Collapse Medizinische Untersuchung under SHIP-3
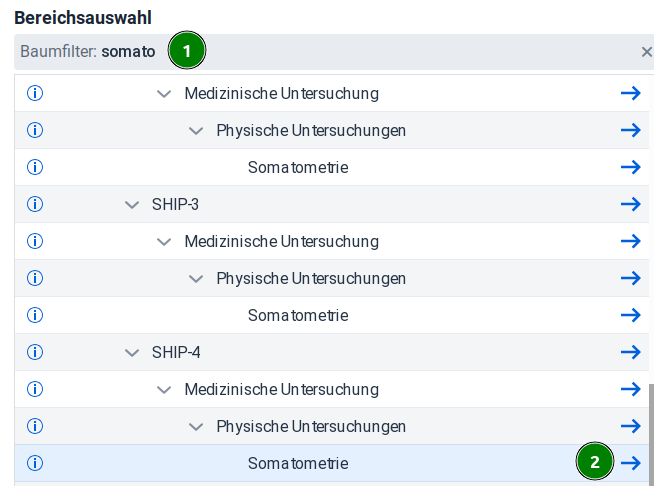This screenshot has width=654, height=486. (x=164, y=242)
